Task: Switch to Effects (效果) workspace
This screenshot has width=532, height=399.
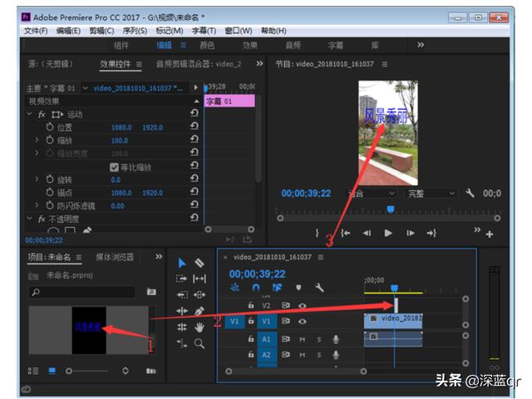Action: coord(249,45)
